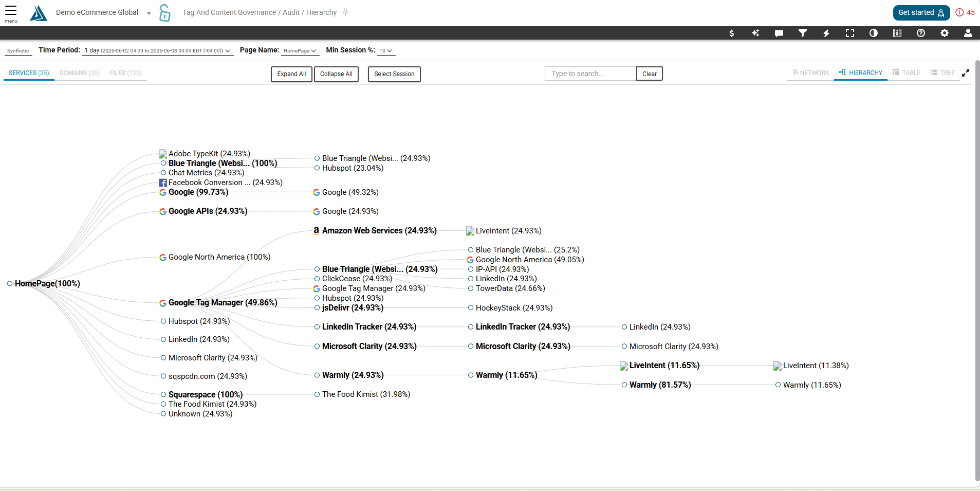Screen dimensions: 980x491
Task: Toggle the Warmly (81.57%) node circle
Action: tap(624, 385)
